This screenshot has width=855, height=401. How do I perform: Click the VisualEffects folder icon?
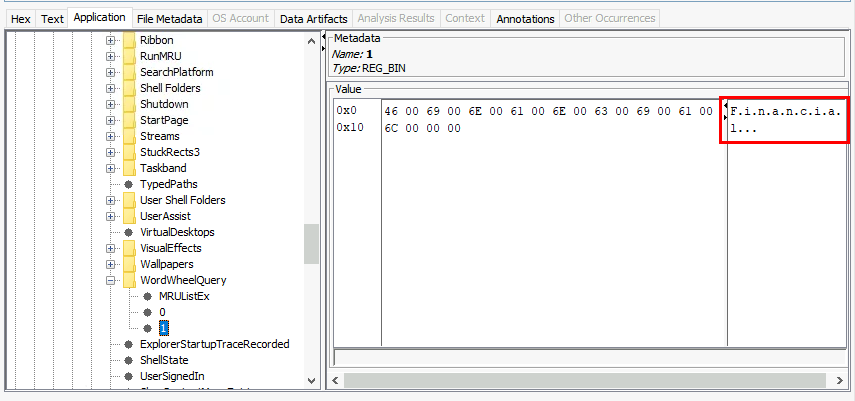(129, 248)
